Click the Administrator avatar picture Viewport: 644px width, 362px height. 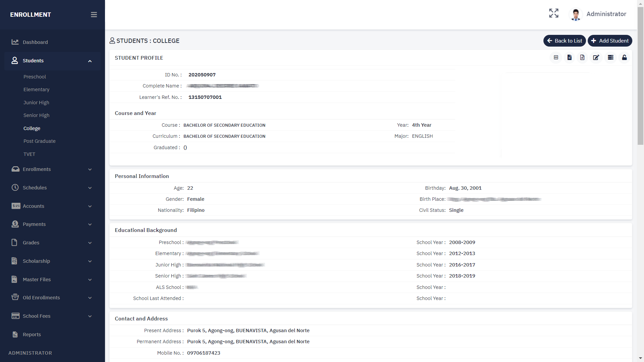(x=576, y=14)
